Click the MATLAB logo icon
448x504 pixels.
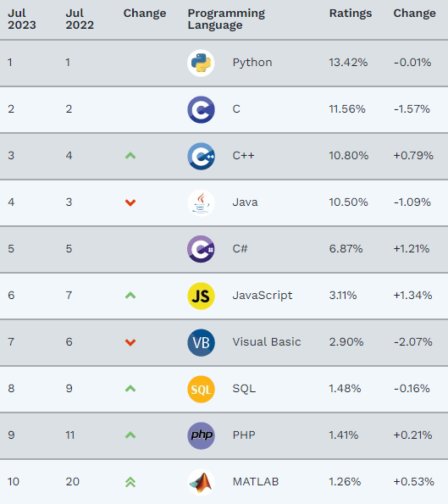[201, 483]
